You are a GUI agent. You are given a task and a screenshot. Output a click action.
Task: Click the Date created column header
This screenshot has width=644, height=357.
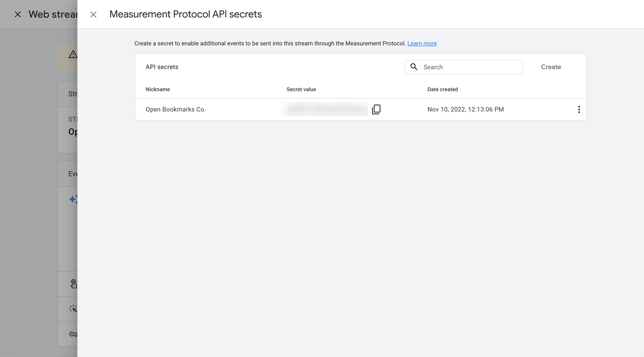(443, 89)
